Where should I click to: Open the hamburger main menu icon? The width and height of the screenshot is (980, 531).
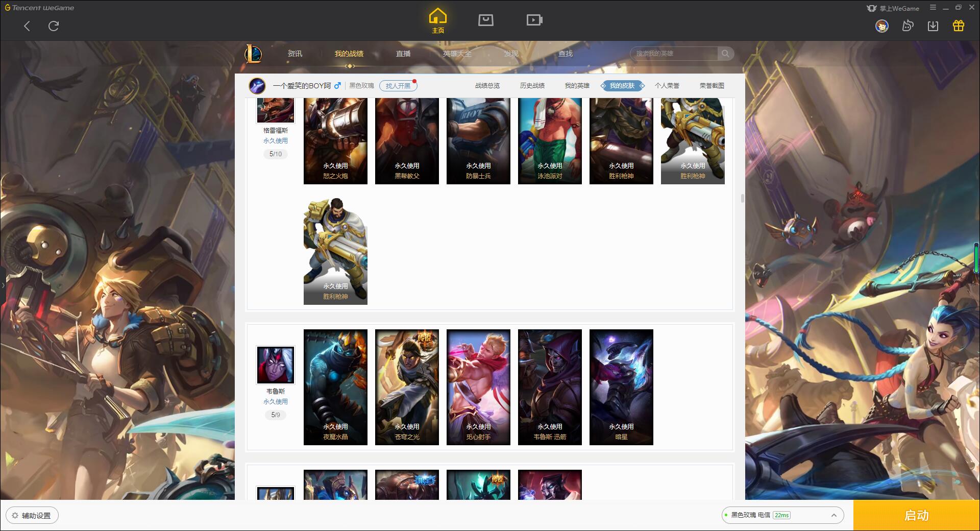coord(933,8)
